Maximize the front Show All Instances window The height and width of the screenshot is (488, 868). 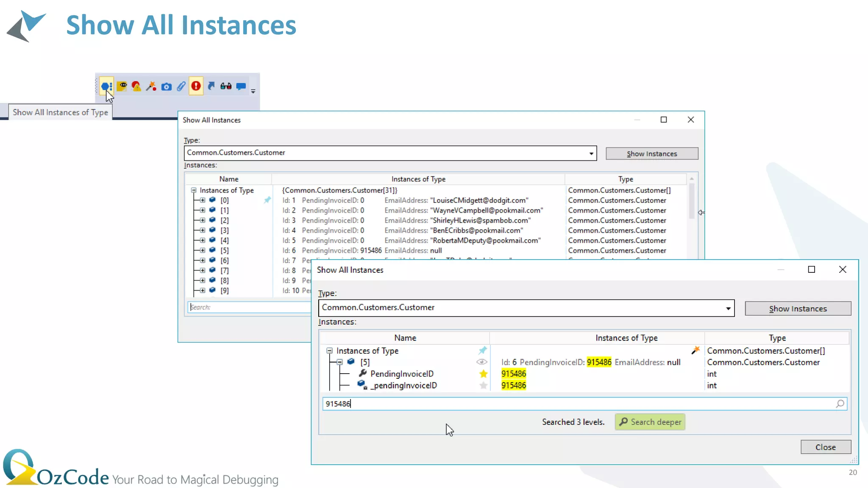coord(811,269)
